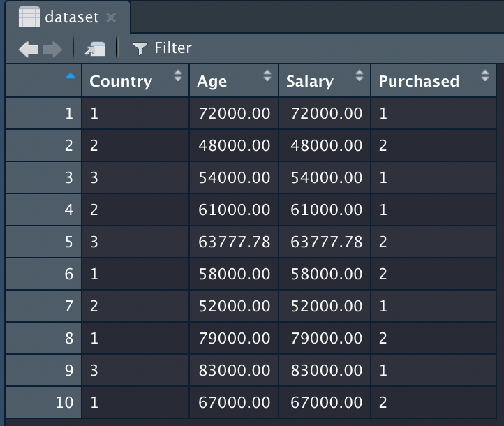The image size is (504, 426).
Task: Click Salary value 54000.00 in row 3
Action: click(327, 177)
